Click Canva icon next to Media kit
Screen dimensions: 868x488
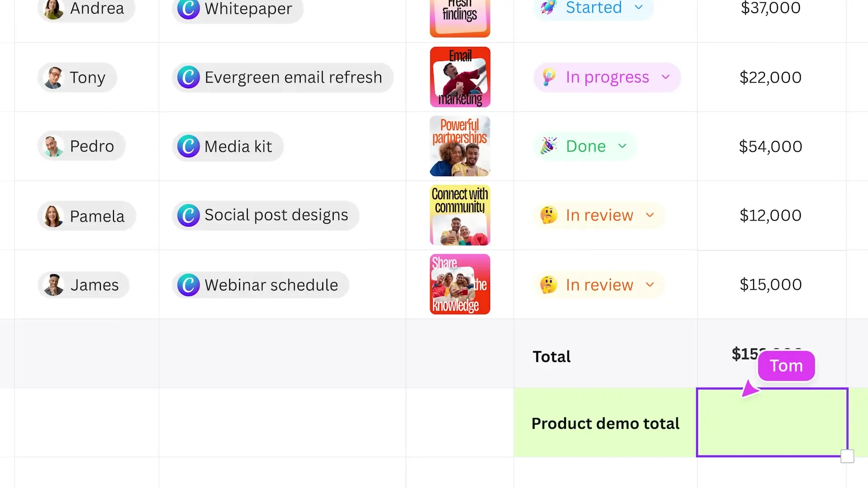coord(189,146)
